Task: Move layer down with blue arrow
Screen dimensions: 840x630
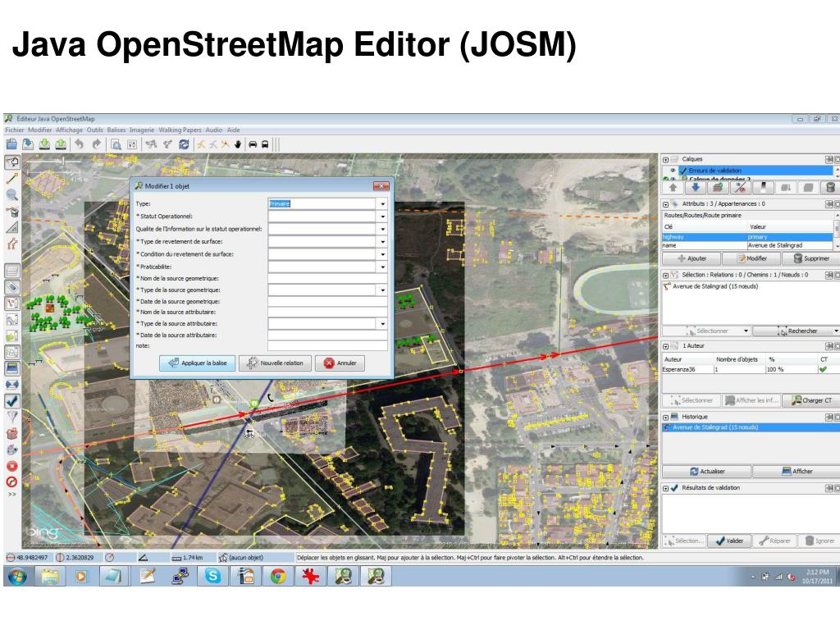Action: [696, 188]
